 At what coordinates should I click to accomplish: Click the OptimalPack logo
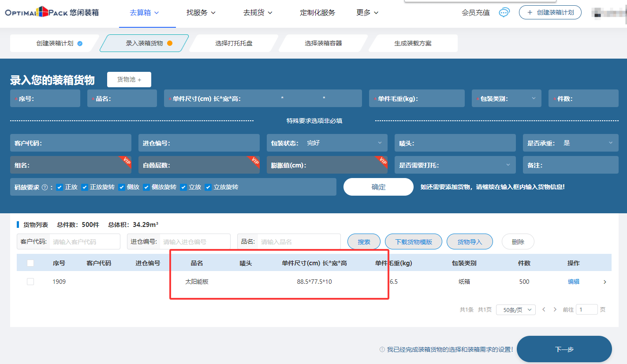(x=52, y=12)
